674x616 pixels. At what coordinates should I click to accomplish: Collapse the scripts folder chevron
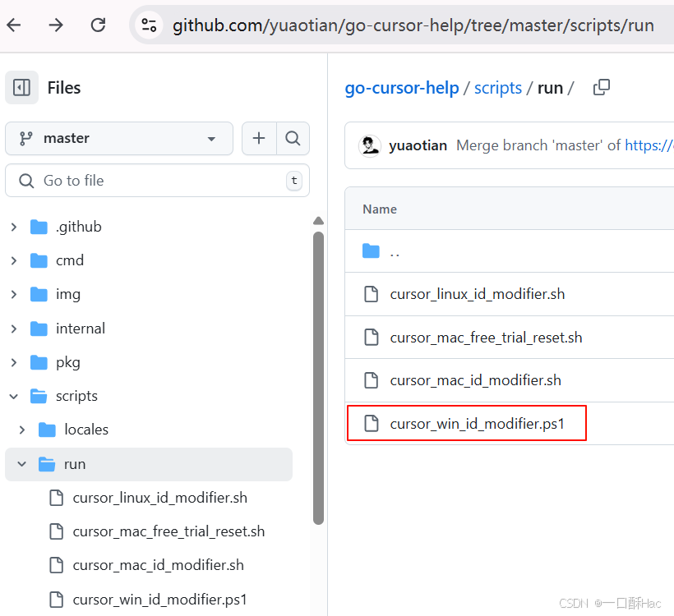[14, 396]
